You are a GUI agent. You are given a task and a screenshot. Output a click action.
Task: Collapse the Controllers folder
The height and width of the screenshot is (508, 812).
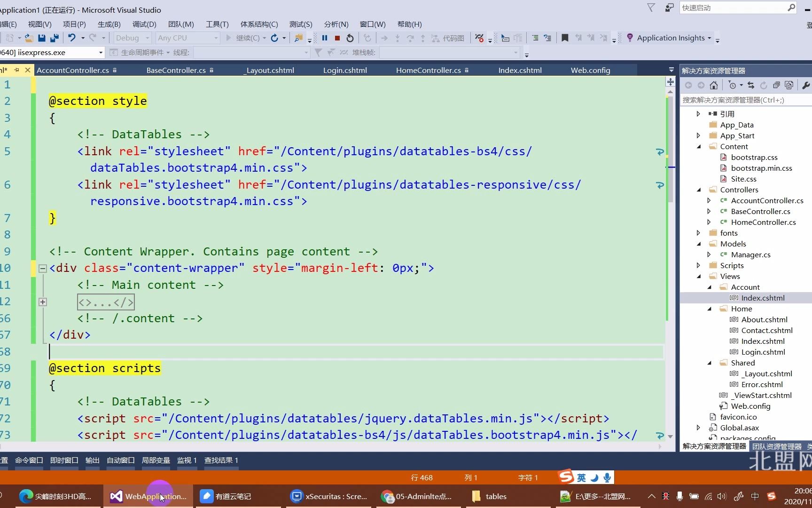698,190
